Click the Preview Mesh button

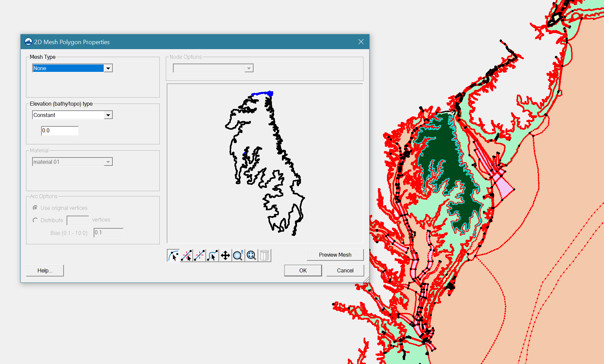335,255
